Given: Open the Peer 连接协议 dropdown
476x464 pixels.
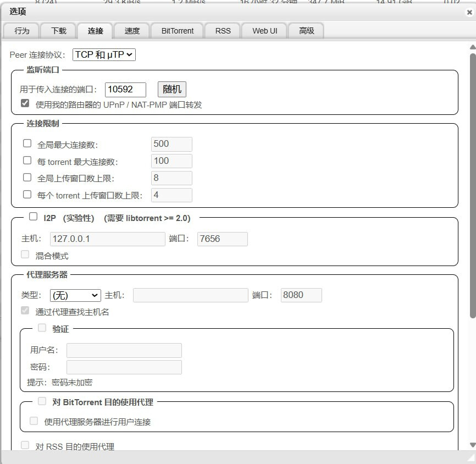Looking at the screenshot, I should pos(104,54).
